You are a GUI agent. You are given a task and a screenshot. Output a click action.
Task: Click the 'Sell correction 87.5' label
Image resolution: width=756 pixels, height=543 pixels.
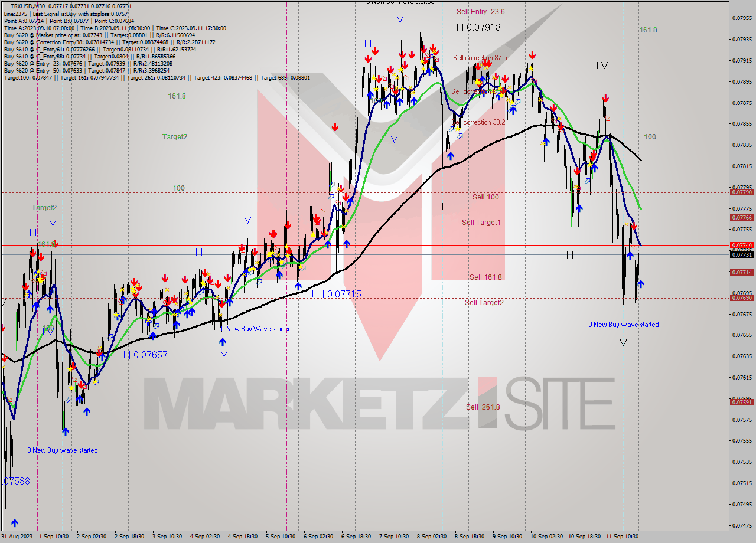[480, 58]
